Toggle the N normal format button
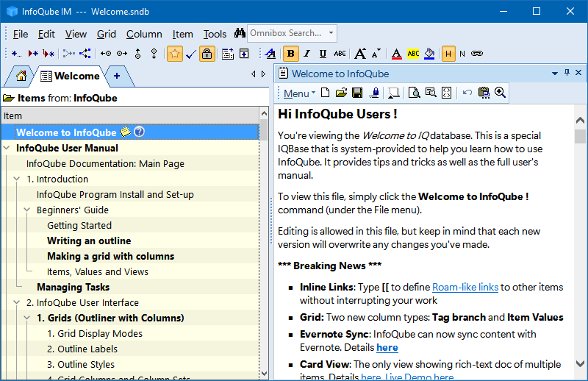Image resolution: width=588 pixels, height=381 pixels. (x=462, y=54)
